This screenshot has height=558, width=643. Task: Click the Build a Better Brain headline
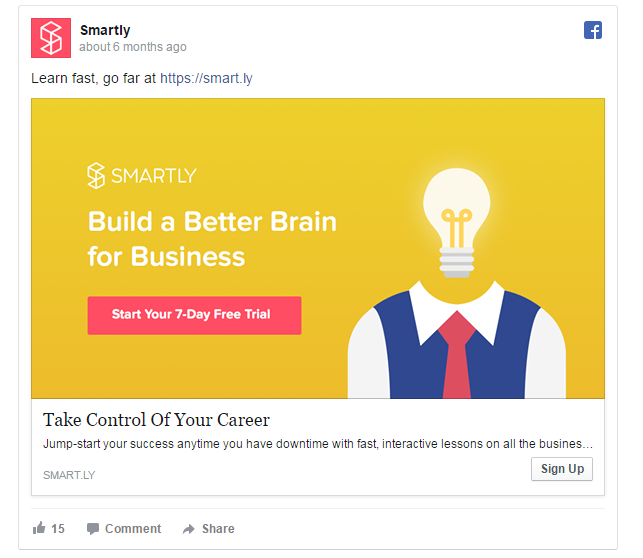(x=212, y=239)
